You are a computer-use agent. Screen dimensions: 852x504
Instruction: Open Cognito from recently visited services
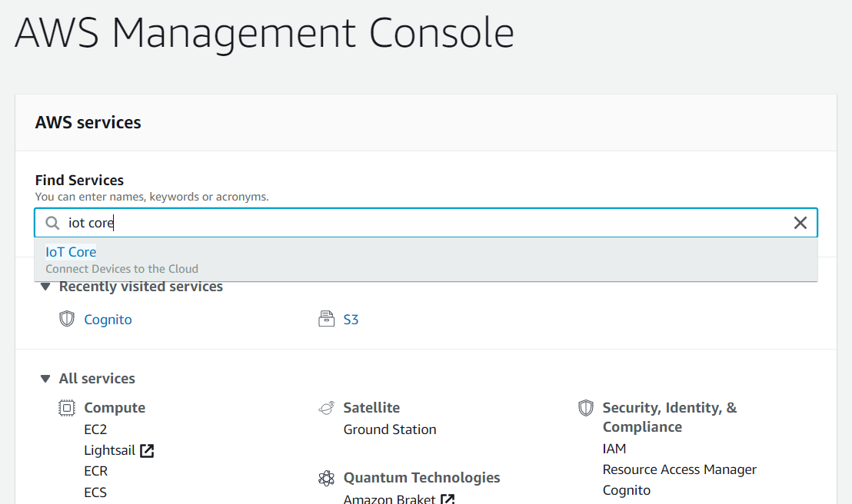pos(108,320)
